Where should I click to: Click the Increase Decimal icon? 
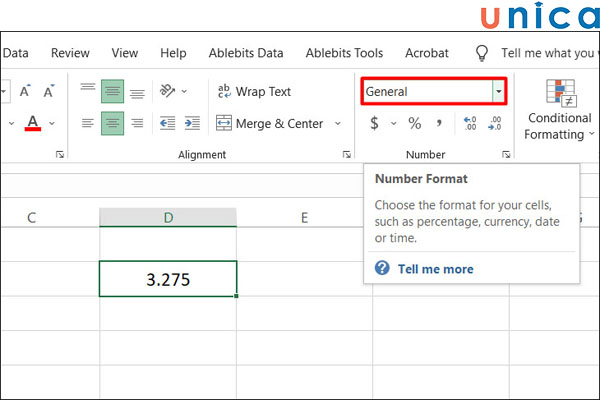pos(469,124)
